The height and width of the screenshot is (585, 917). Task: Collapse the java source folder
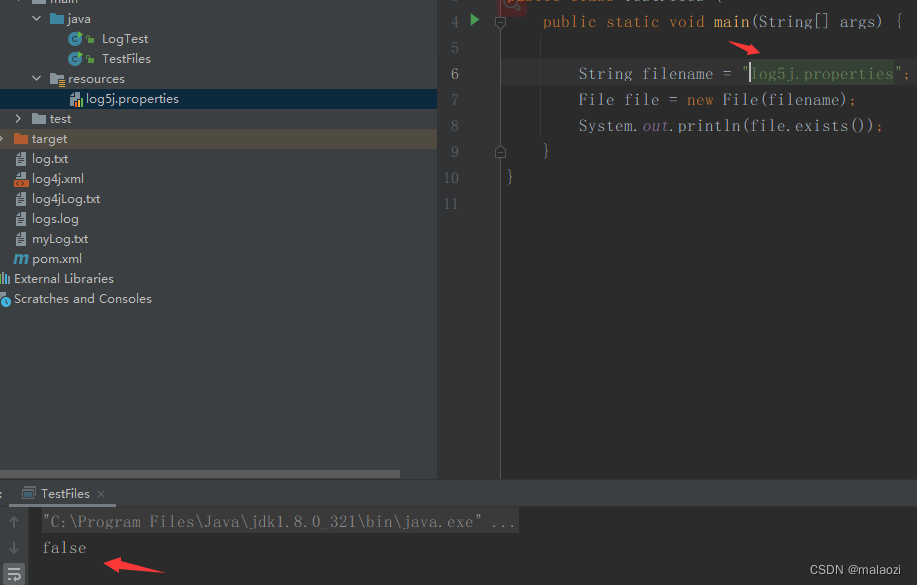(x=36, y=18)
